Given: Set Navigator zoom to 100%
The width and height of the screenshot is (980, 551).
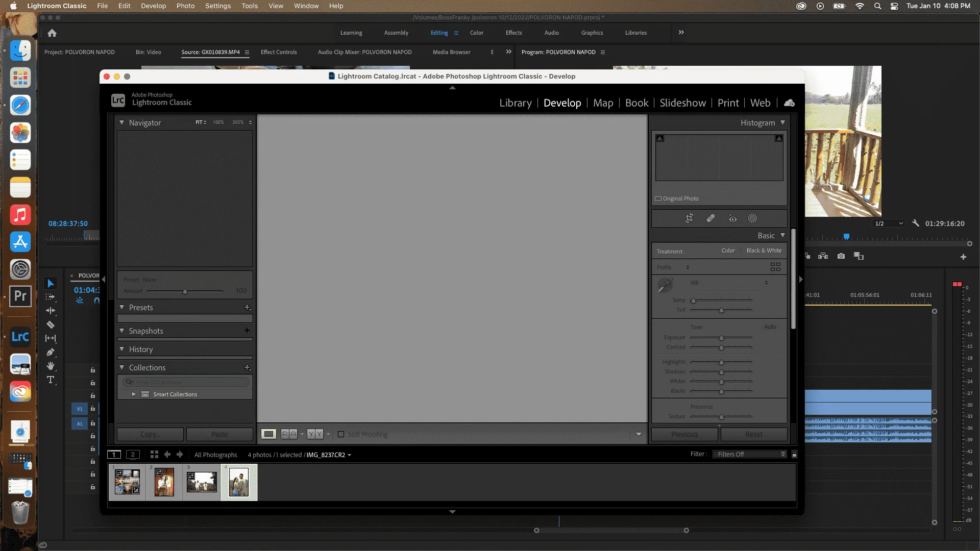Looking at the screenshot, I should click(218, 122).
